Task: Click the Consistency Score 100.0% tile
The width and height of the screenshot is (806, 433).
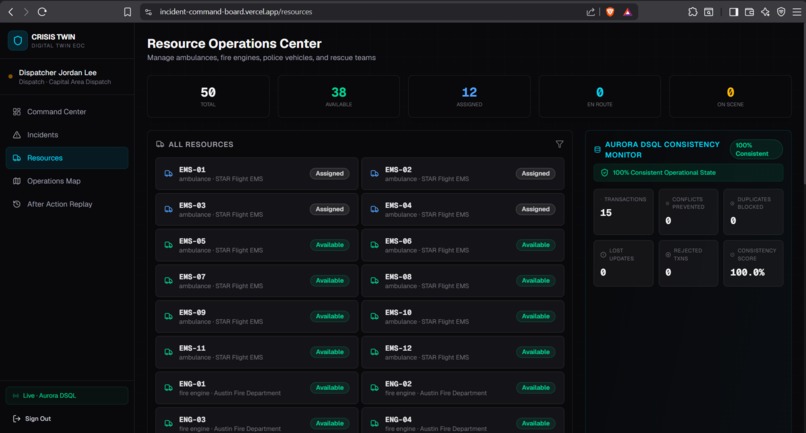Action: (754, 263)
